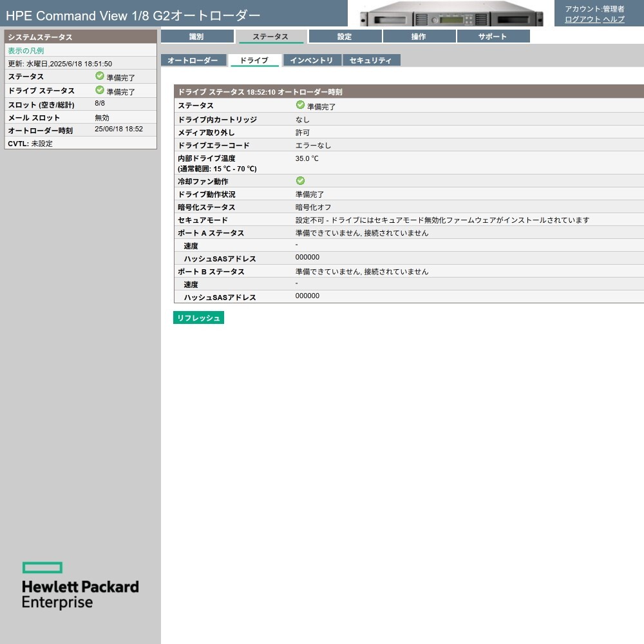Screen dimensions: 644x644
Task: Open the セキュリティ sub-tab
Action: [371, 60]
